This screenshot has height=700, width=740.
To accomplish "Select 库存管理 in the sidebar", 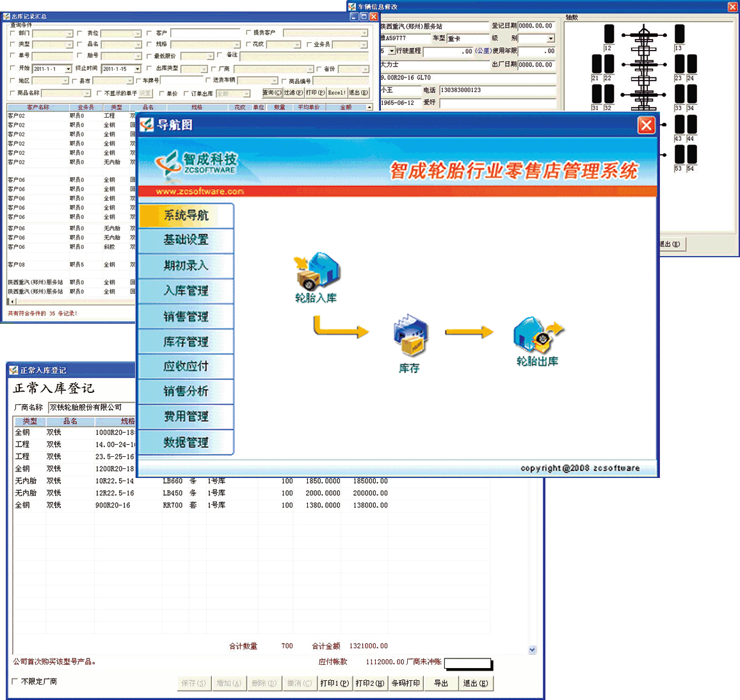I will (x=186, y=342).
